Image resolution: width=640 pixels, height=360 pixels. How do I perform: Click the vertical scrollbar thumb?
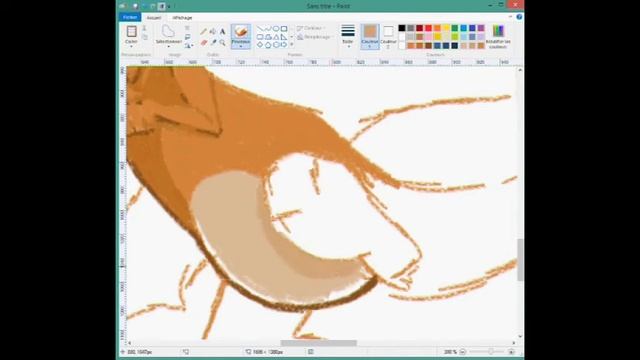click(520, 260)
